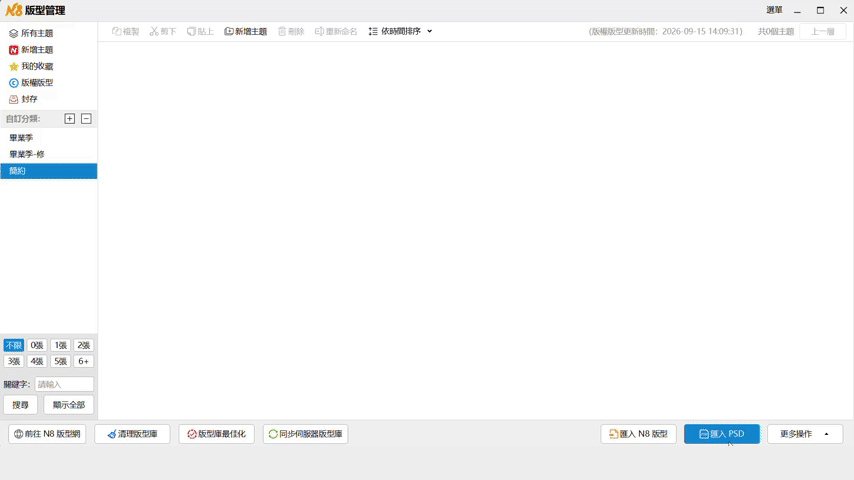Open 封存 archive section
The height and width of the screenshot is (480, 854).
(x=23, y=99)
